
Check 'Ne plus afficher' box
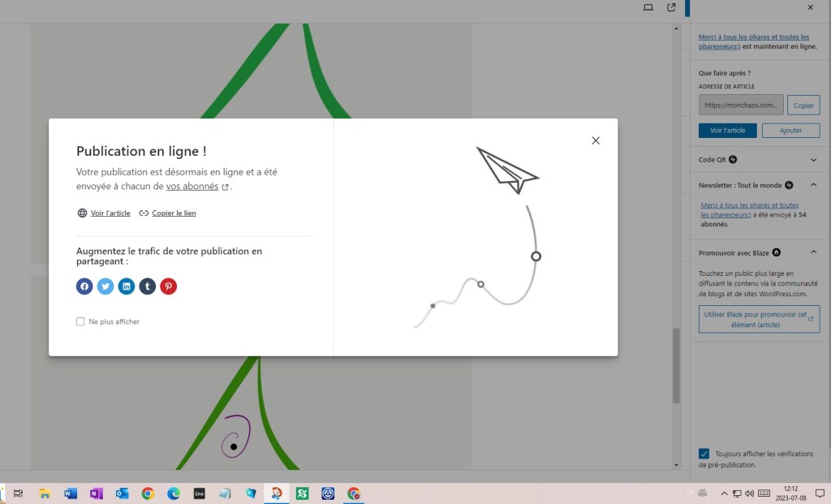coord(80,321)
